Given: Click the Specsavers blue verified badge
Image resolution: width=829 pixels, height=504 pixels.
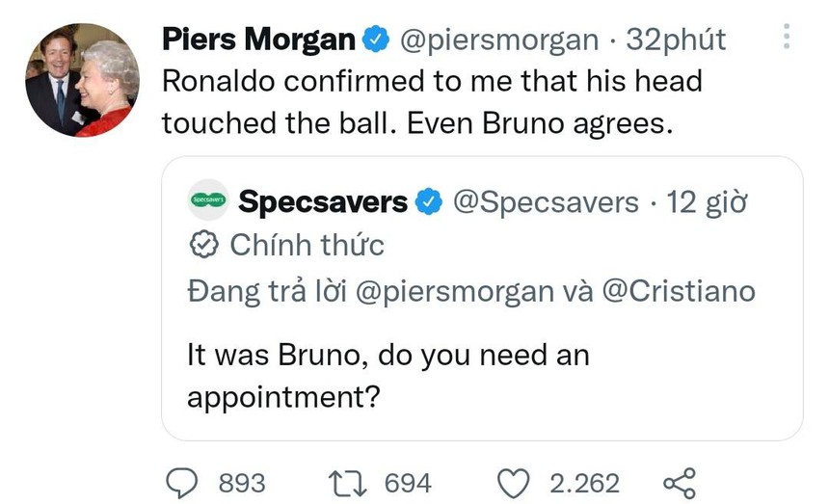Looking at the screenshot, I should [428, 202].
